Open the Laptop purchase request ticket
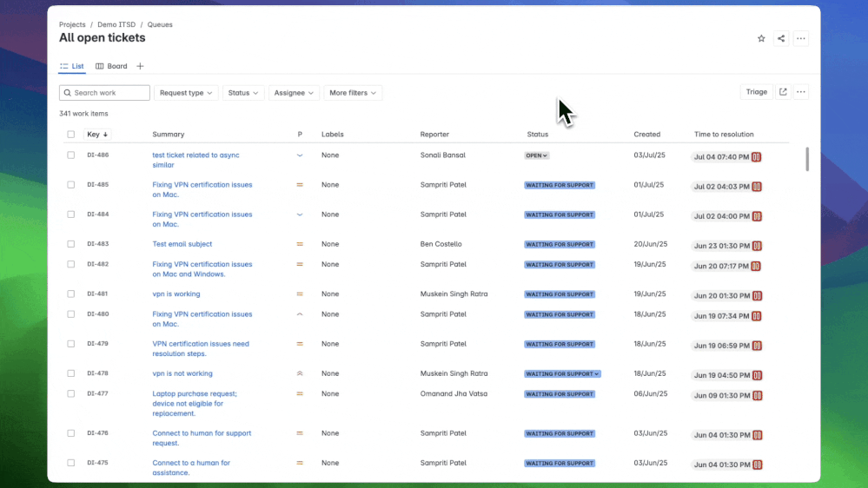 pyautogui.click(x=195, y=404)
